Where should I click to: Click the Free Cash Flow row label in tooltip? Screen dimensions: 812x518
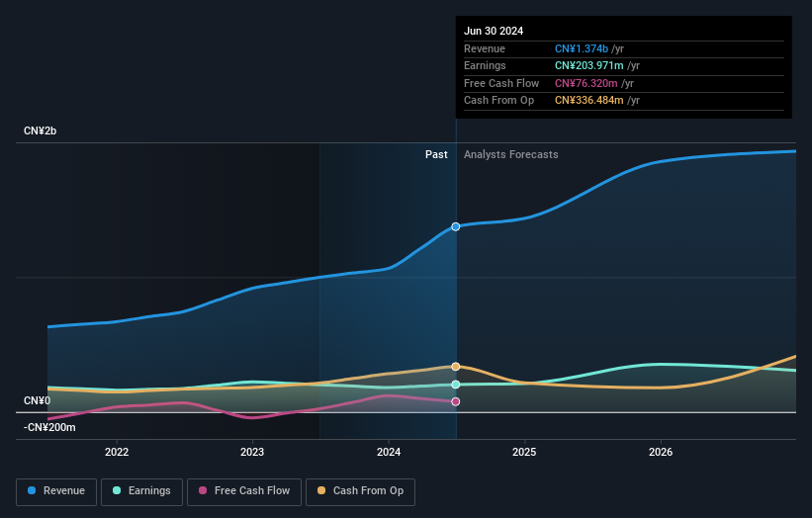501,83
